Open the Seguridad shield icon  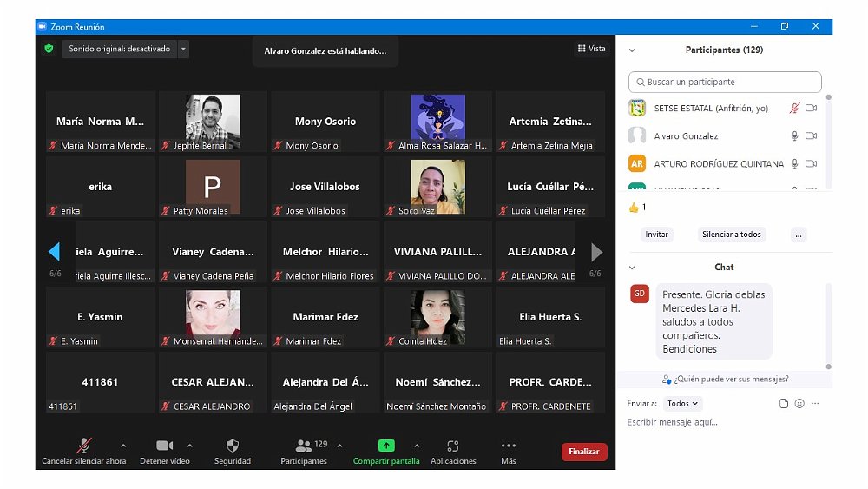tap(232, 446)
